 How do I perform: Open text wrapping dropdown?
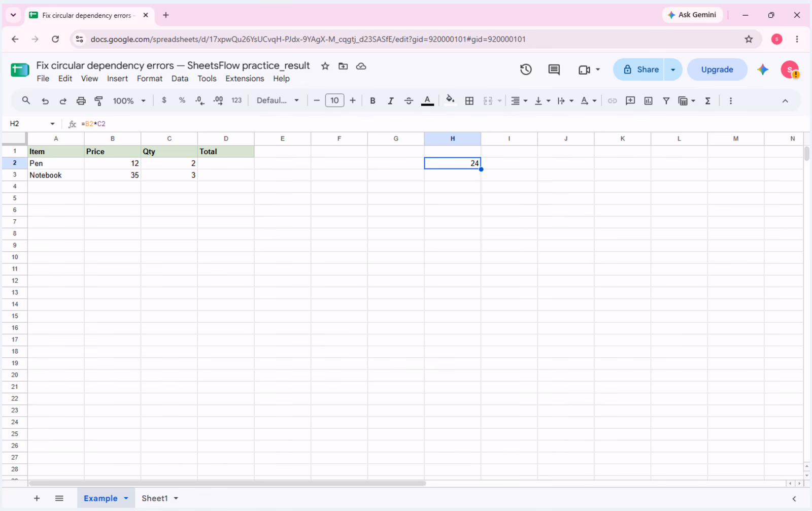tap(565, 100)
